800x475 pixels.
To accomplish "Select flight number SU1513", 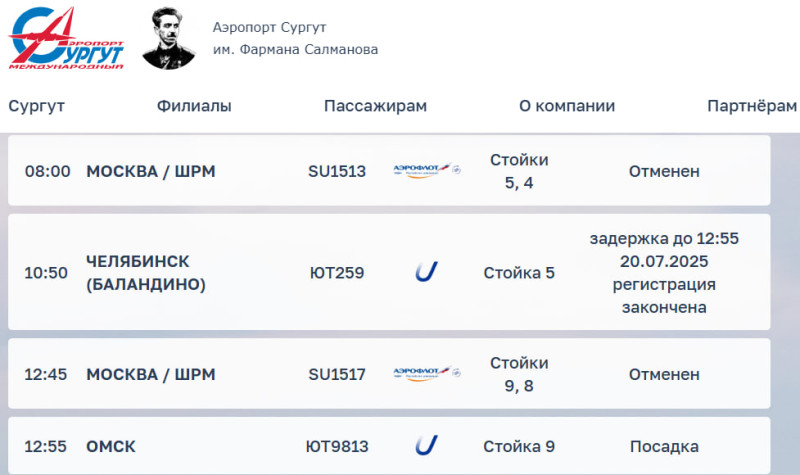I will [337, 171].
